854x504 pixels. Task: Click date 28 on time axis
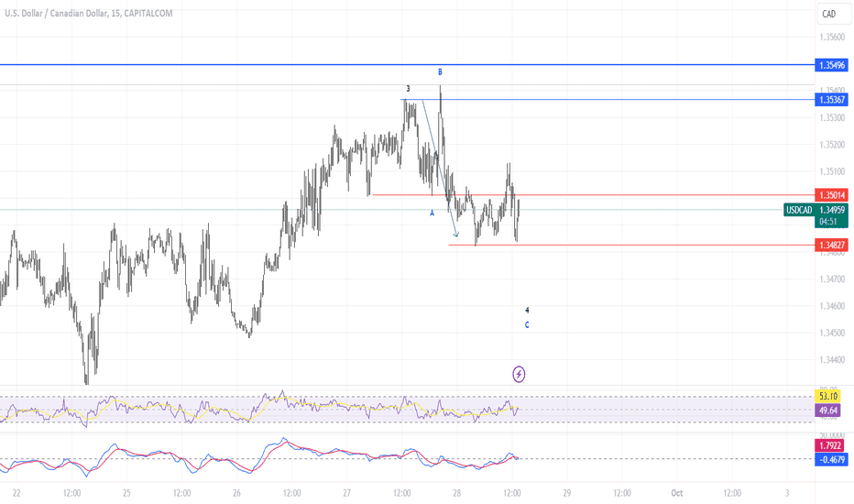point(456,493)
